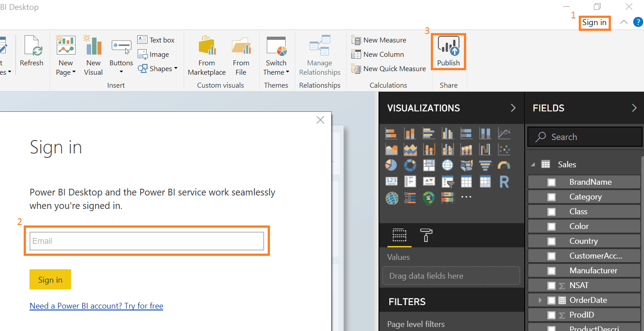The image size is (644, 331).
Task: Select the Stacked column chart visualization
Action: (x=410, y=133)
